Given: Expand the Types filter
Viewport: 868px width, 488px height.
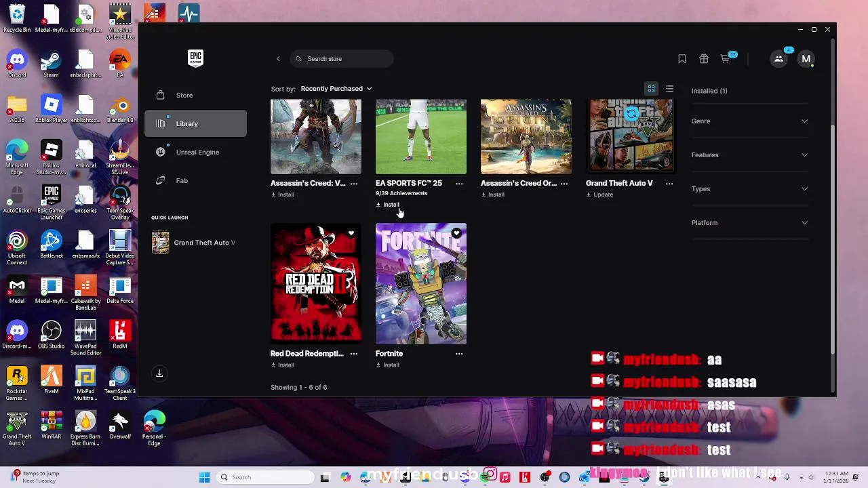Looking at the screenshot, I should click(x=749, y=189).
